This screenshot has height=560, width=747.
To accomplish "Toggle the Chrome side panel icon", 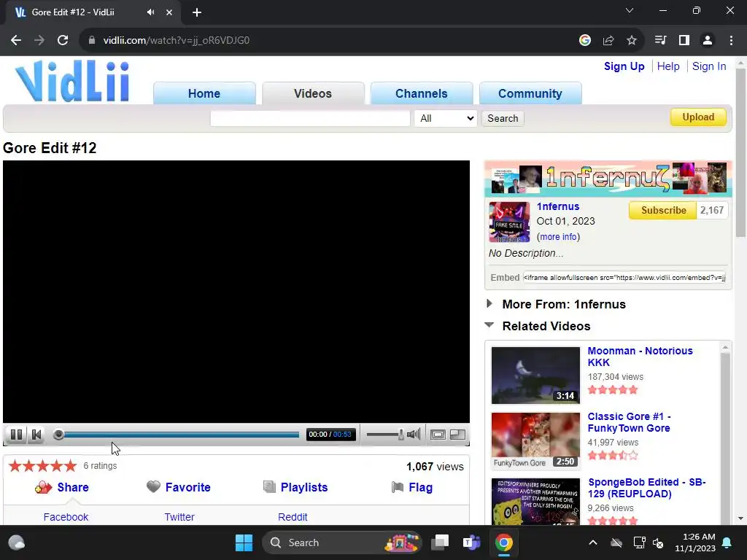I will click(x=684, y=41).
